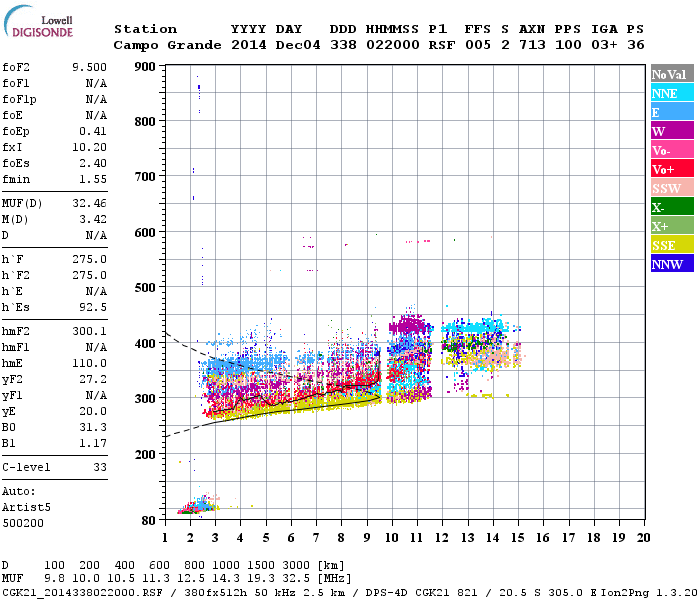The image size is (700, 600).
Task: Select the SSW legend swatch
Action: 672,188
